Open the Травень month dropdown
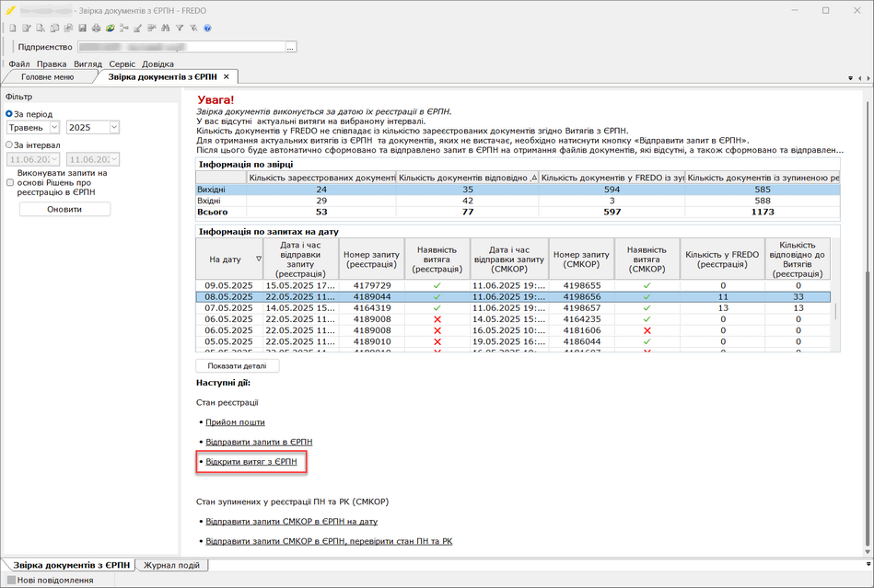This screenshot has width=874, height=588. [54, 128]
